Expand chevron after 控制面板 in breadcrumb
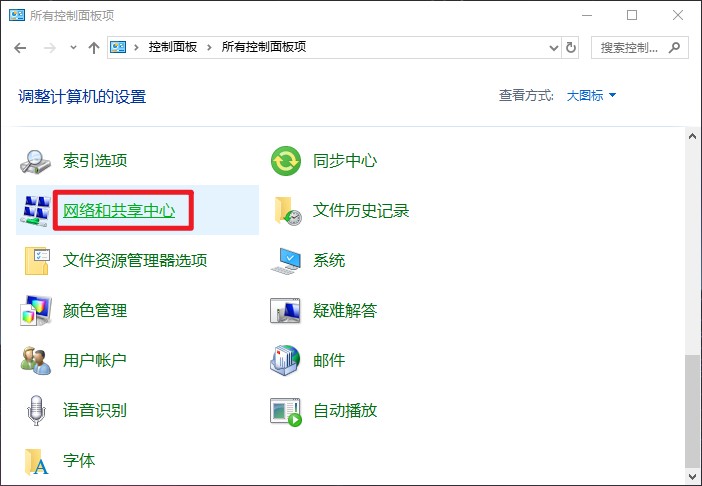 (209, 47)
